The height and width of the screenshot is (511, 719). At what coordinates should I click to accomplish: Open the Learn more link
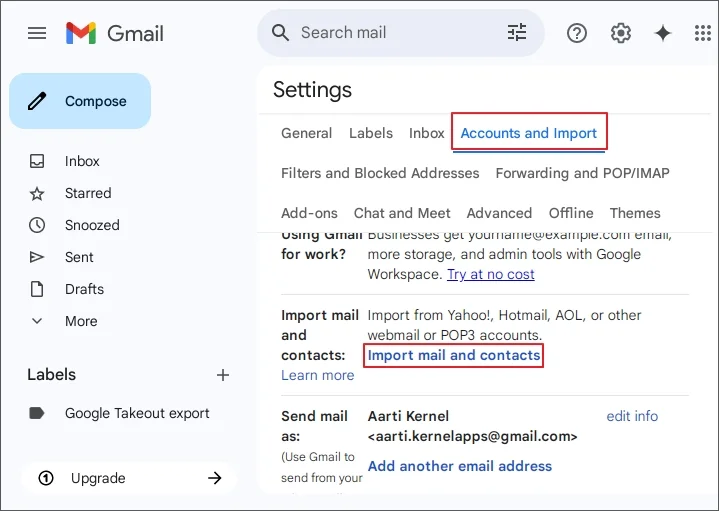(x=318, y=375)
